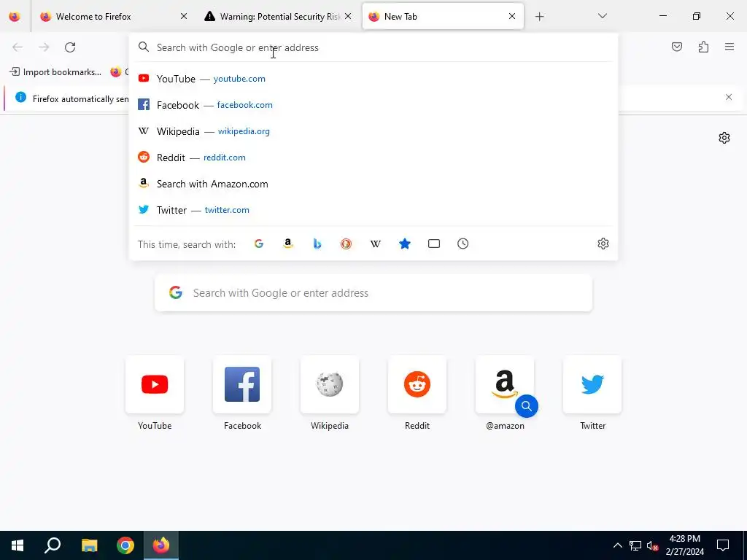Open the YouTube shortcut tile
747x560 pixels.
(155, 384)
